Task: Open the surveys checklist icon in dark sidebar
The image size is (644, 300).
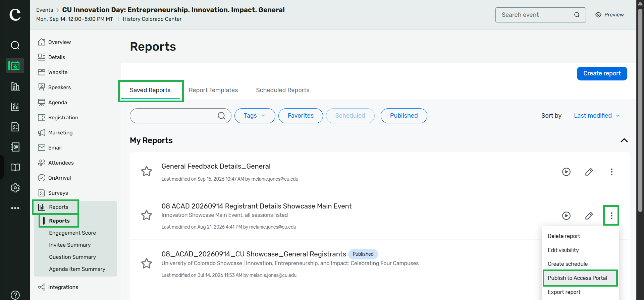Action: tap(15, 127)
